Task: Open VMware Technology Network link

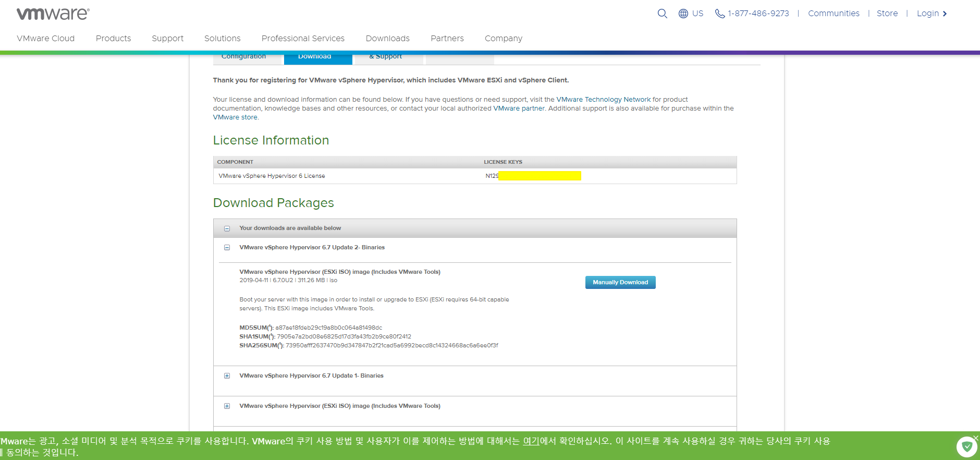Action: pyautogui.click(x=603, y=100)
